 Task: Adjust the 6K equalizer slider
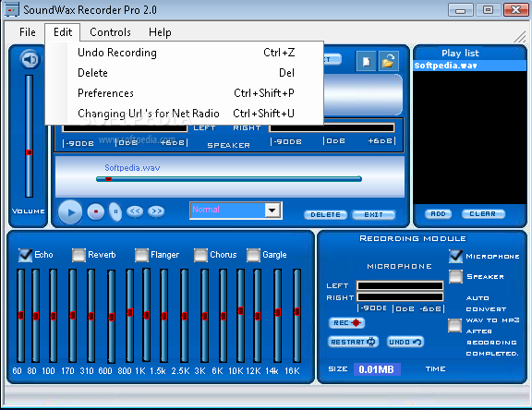223,316
